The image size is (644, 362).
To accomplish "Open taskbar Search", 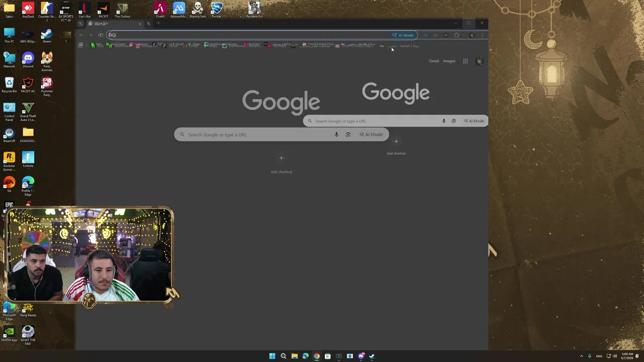I will 283,356.
